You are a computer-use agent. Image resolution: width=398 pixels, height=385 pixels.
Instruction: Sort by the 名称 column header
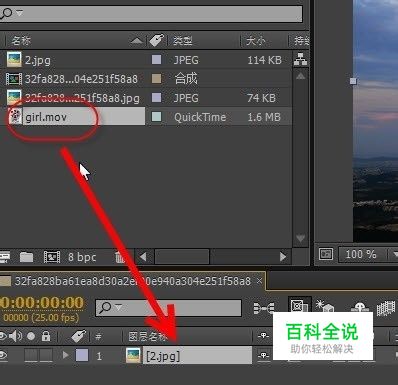[21, 41]
